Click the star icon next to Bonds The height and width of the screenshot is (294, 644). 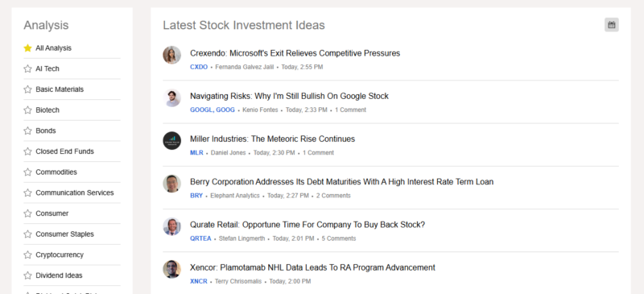27,130
